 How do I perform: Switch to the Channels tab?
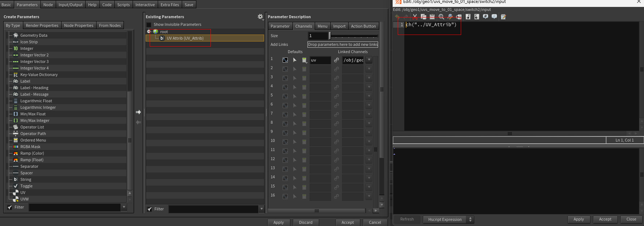pyautogui.click(x=303, y=26)
